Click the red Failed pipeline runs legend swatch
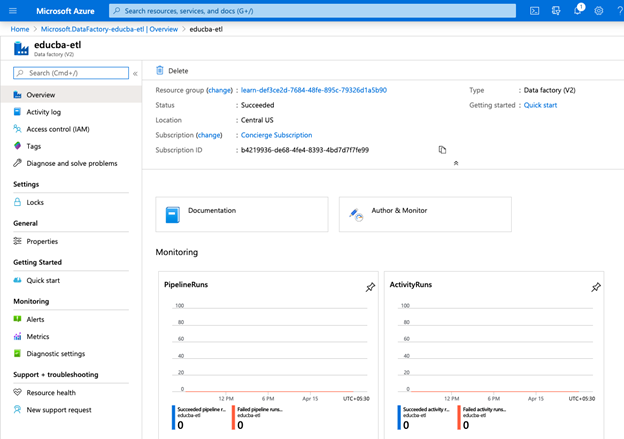The width and height of the screenshot is (624, 439). pos(233,418)
